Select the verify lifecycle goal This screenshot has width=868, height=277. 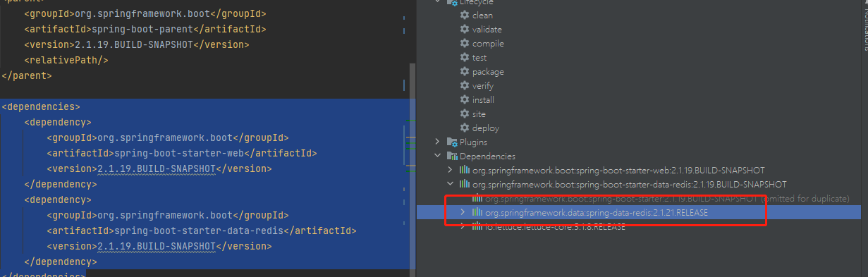(483, 85)
